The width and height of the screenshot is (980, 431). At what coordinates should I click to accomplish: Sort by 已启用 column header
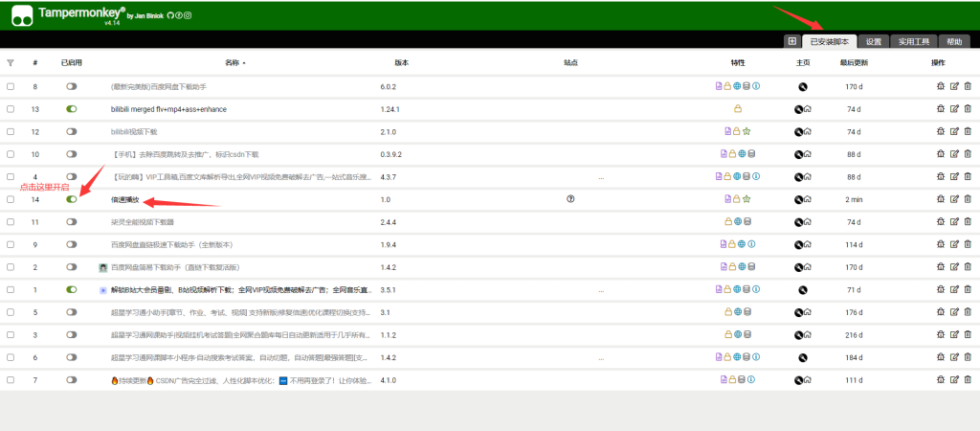[x=71, y=62]
